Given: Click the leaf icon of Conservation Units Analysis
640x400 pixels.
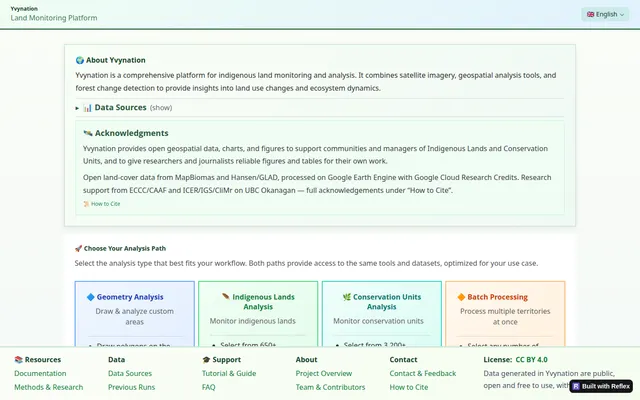Looking at the screenshot, I should point(347,297).
